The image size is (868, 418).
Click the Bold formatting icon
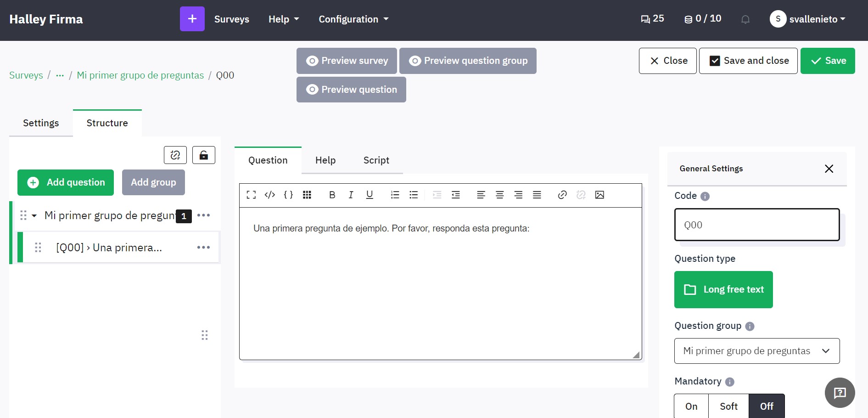click(x=332, y=195)
